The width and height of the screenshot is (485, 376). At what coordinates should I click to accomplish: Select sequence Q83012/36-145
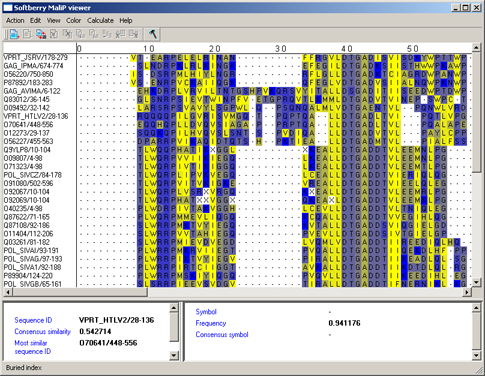27,99
